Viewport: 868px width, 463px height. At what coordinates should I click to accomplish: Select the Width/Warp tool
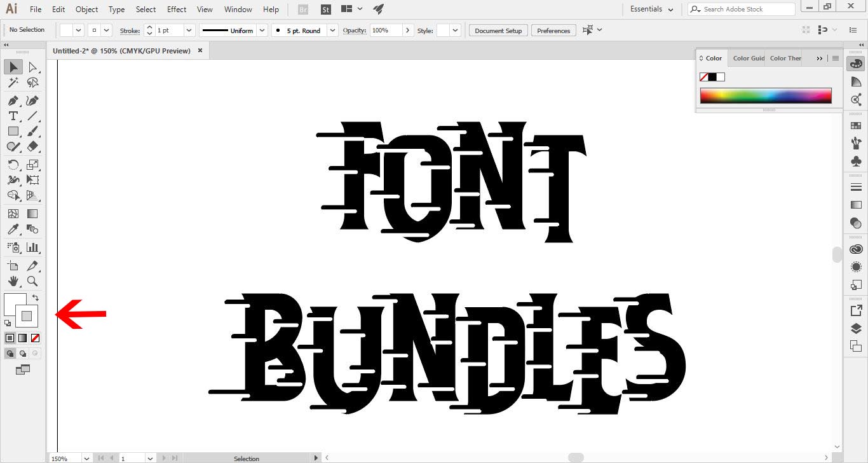tap(13, 180)
